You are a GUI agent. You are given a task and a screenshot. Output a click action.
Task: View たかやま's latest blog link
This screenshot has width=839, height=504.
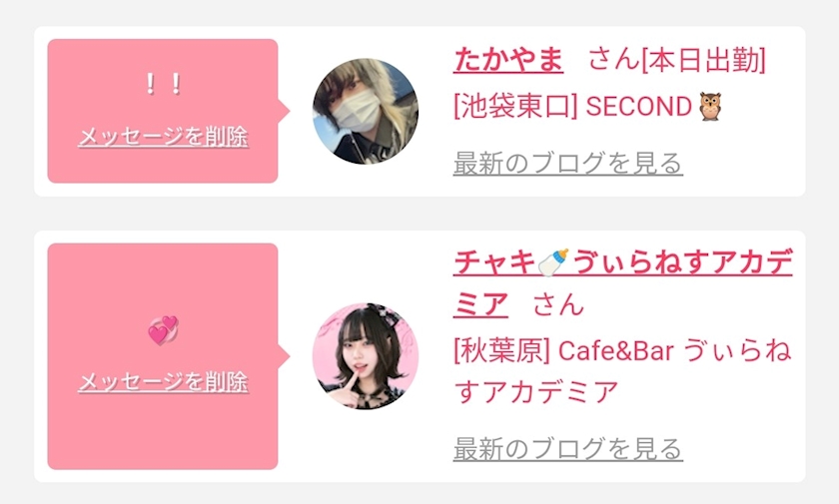[567, 164]
